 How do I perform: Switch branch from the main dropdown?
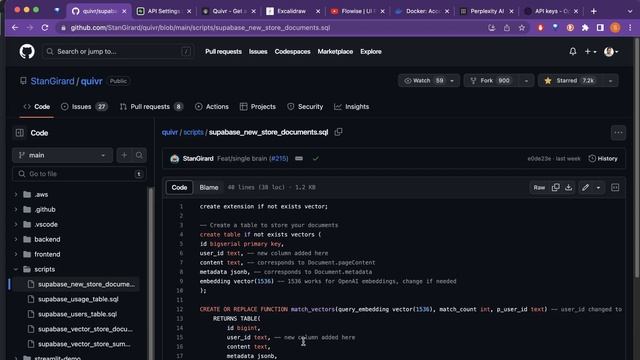62,155
